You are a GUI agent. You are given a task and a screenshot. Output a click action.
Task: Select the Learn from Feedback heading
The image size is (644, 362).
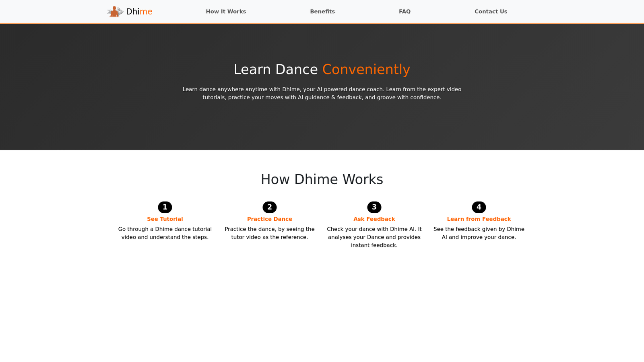(479, 219)
